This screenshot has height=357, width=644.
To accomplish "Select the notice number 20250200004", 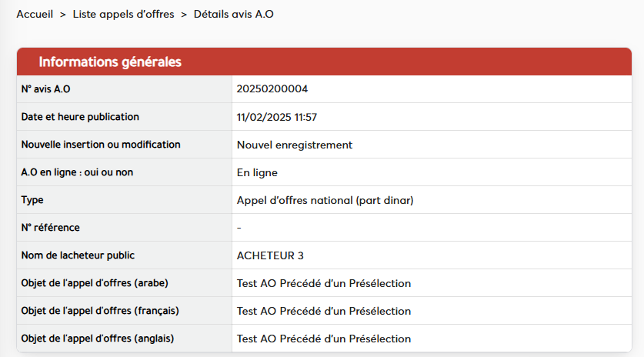I will (x=272, y=89).
